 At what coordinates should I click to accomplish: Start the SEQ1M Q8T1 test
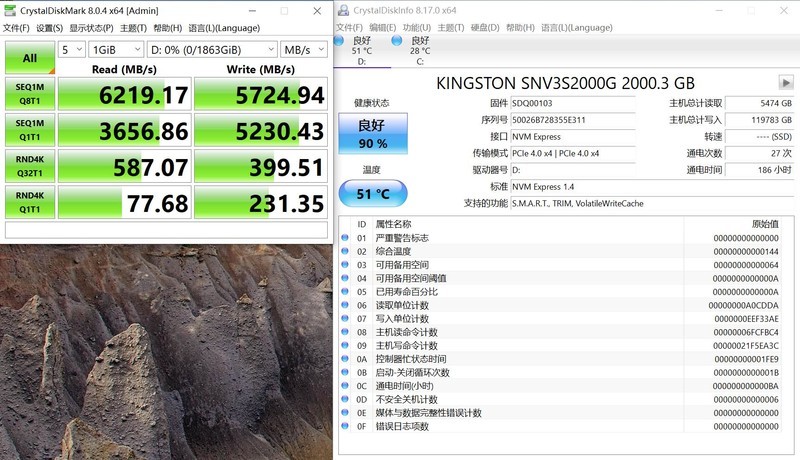coord(30,94)
